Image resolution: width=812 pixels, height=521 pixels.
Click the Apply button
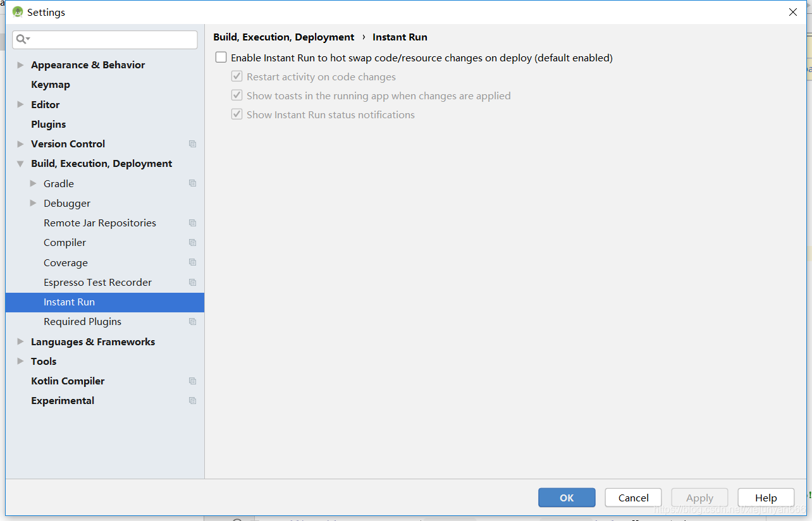point(699,498)
